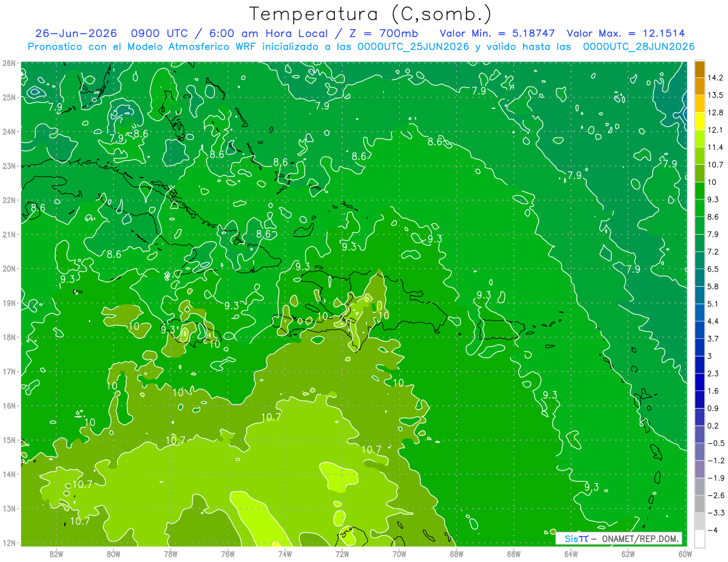Image resolution: width=728 pixels, height=562 pixels.
Task: Click the colorbar label '-0.5'
Action: 716,443
